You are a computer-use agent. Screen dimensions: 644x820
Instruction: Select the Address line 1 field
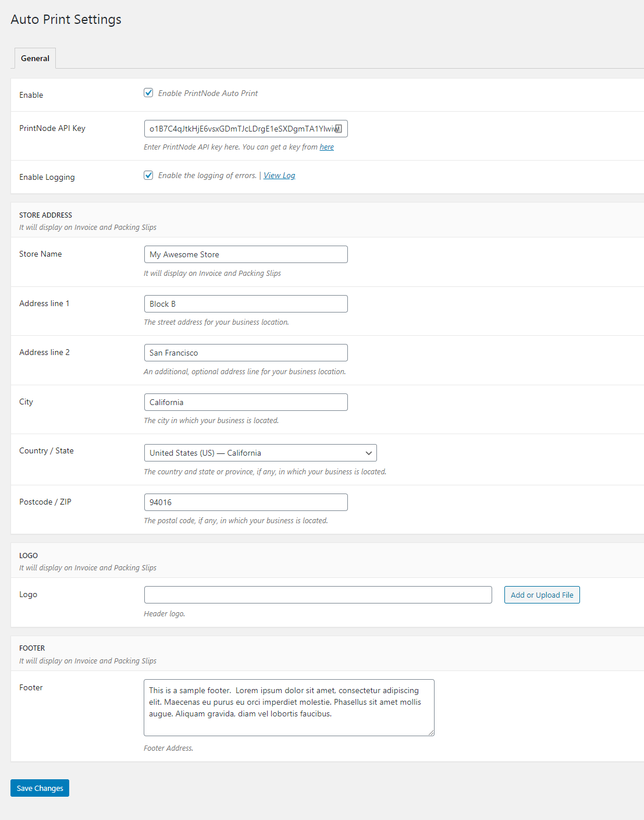click(x=245, y=304)
